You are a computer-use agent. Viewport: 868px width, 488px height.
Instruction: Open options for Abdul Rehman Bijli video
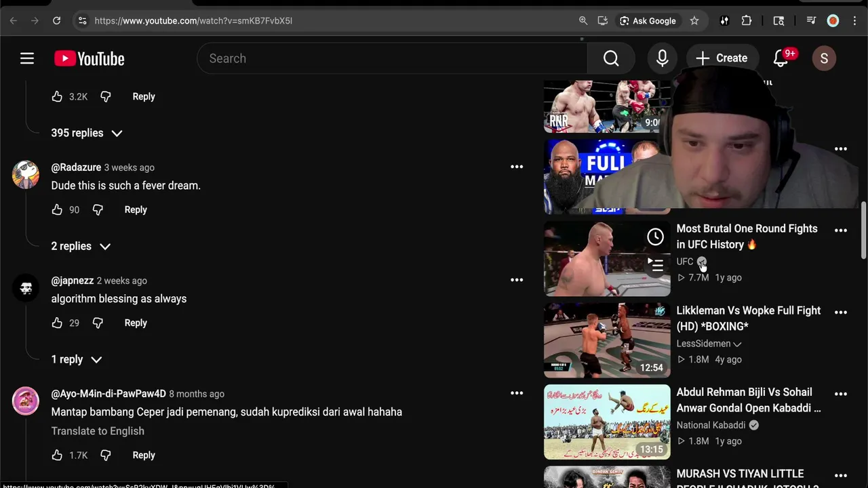[x=841, y=394]
